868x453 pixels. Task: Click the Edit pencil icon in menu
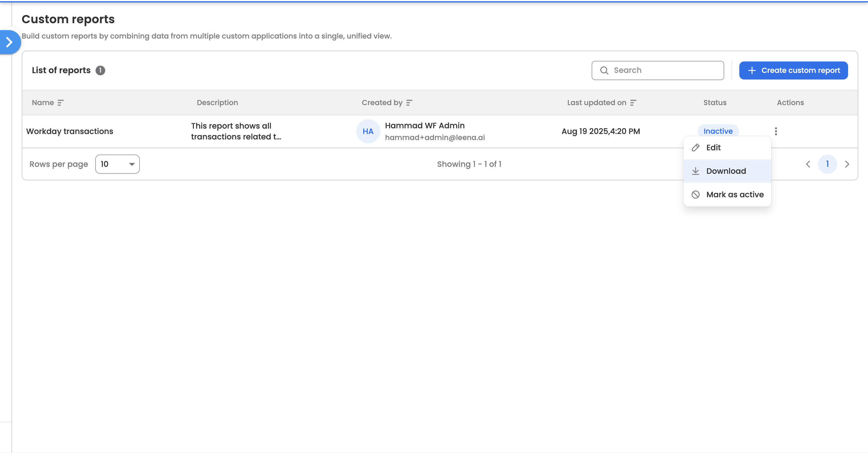pos(696,148)
